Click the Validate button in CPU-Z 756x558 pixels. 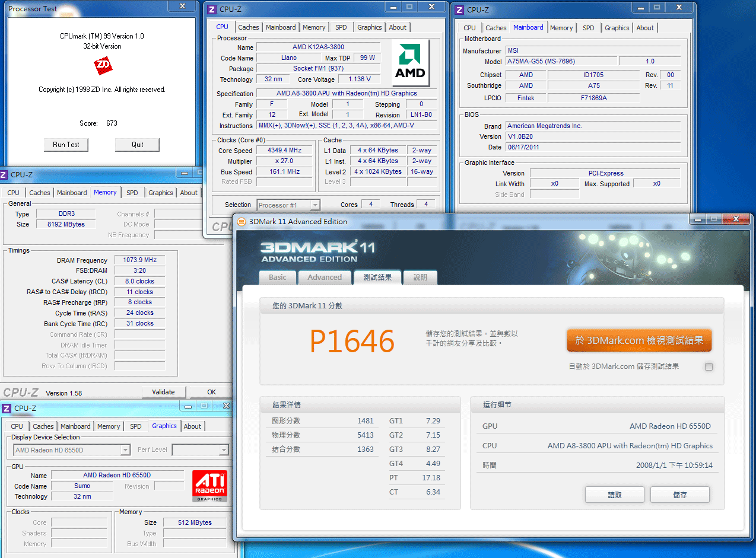[164, 392]
